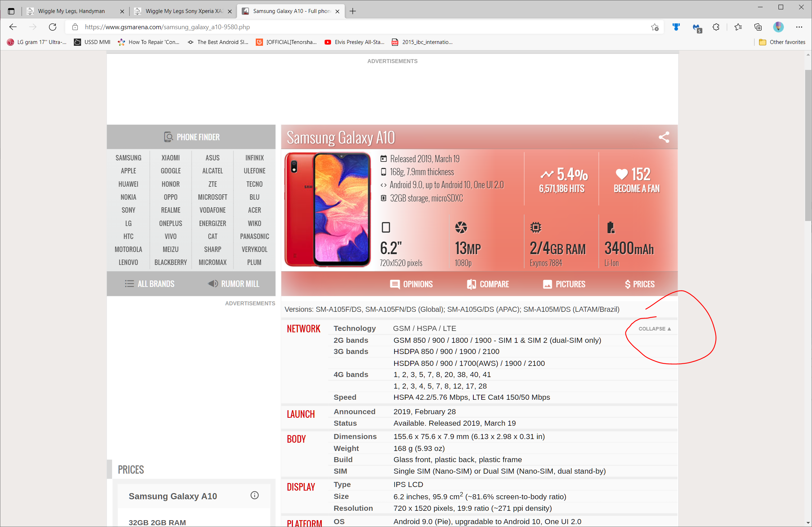Open the tab actions menu icon

click(11, 11)
